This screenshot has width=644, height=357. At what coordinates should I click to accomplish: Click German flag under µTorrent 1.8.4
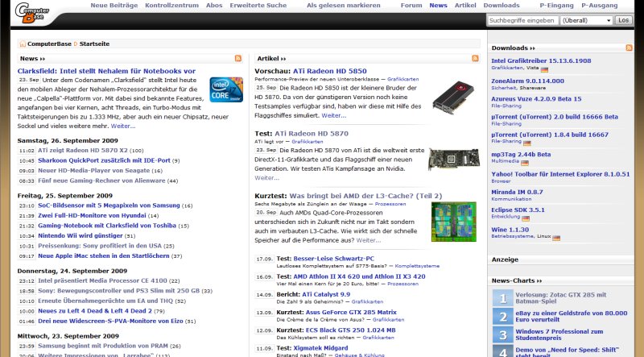[527, 143]
